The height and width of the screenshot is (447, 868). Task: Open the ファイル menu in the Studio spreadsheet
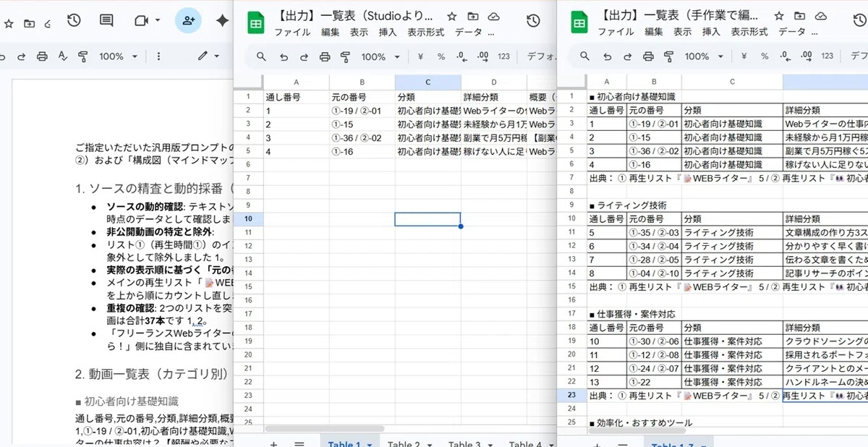[x=292, y=32]
